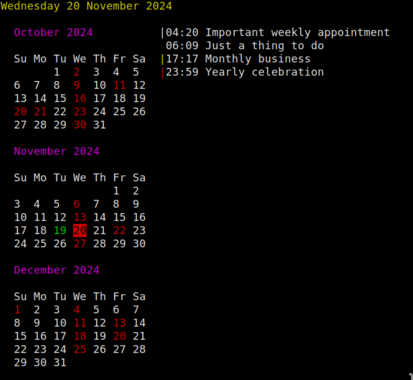This screenshot has width=413, height=380.
Task: Click the December 2024 month heading
Action: click(57, 270)
